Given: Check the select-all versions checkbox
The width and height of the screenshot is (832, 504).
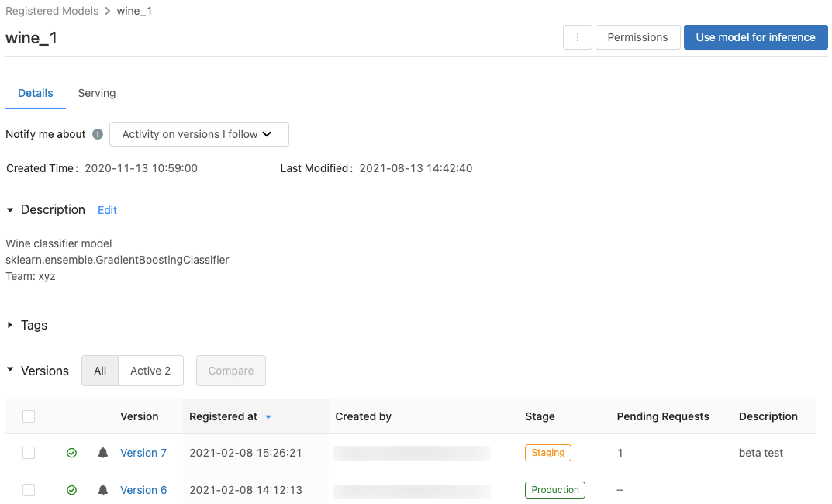Looking at the screenshot, I should click(x=29, y=416).
